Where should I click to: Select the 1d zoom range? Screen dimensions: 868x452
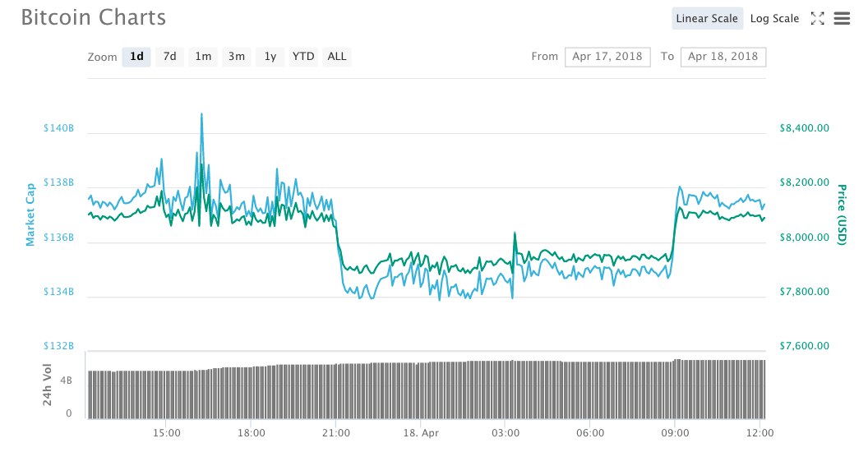point(136,57)
